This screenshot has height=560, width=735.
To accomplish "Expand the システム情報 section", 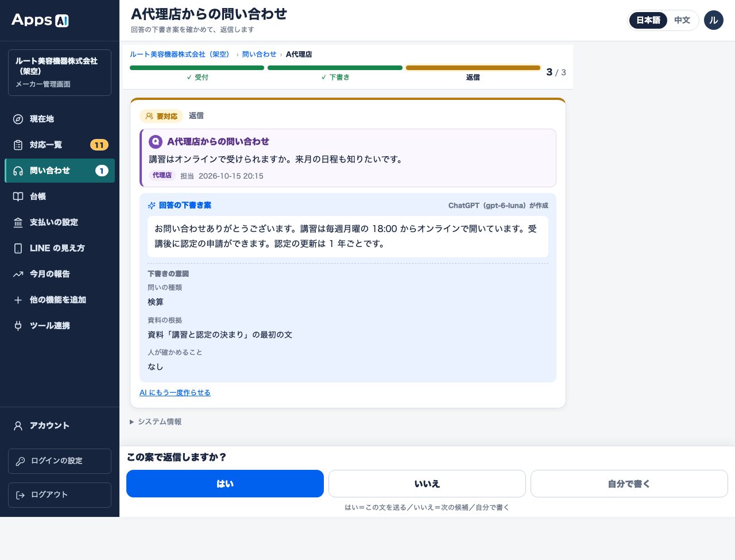I will (156, 422).
